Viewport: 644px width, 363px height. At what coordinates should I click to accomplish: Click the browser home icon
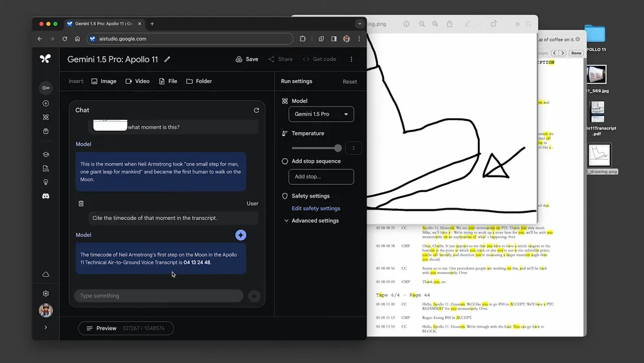point(77,39)
